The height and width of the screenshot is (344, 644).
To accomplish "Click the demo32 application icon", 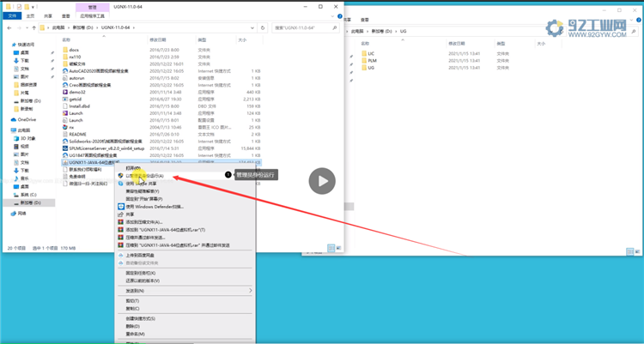I will [x=65, y=92].
